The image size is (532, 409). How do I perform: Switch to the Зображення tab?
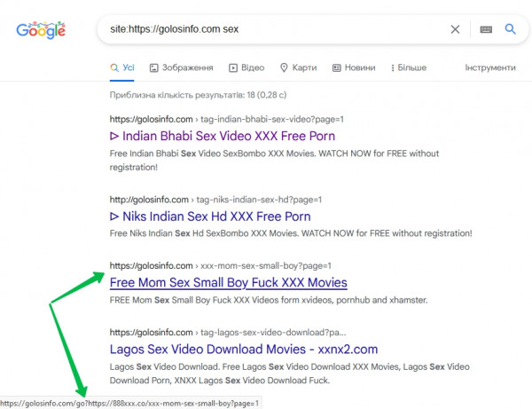tap(181, 67)
